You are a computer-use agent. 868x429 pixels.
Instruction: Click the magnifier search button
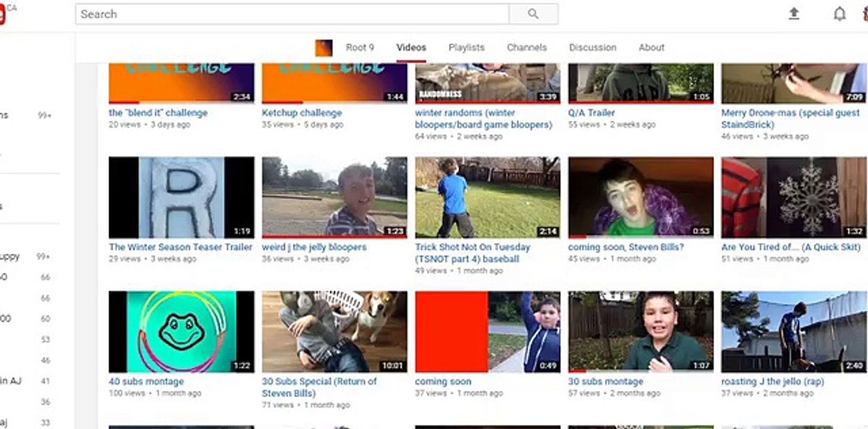(x=533, y=14)
